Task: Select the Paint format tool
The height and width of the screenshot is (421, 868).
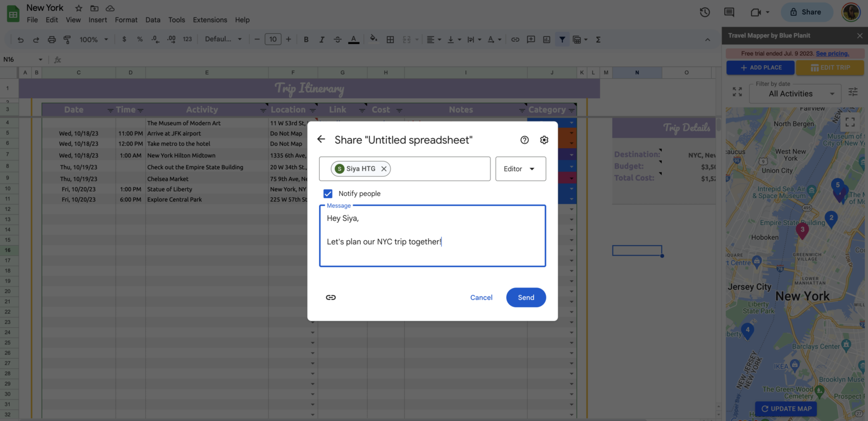Action: coord(67,40)
